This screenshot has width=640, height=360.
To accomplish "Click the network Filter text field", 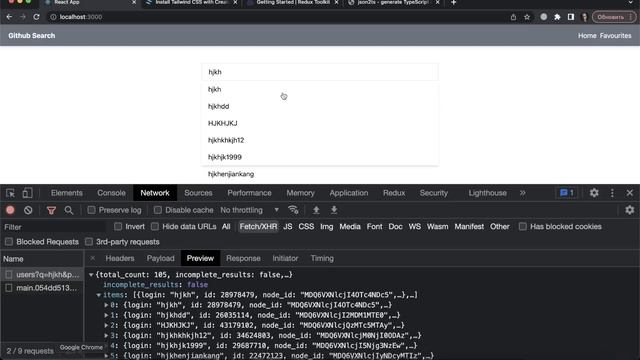I will pyautogui.click(x=54, y=227).
